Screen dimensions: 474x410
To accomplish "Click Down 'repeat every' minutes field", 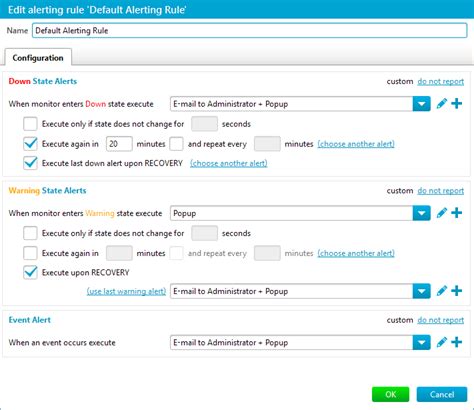I will (x=267, y=144).
